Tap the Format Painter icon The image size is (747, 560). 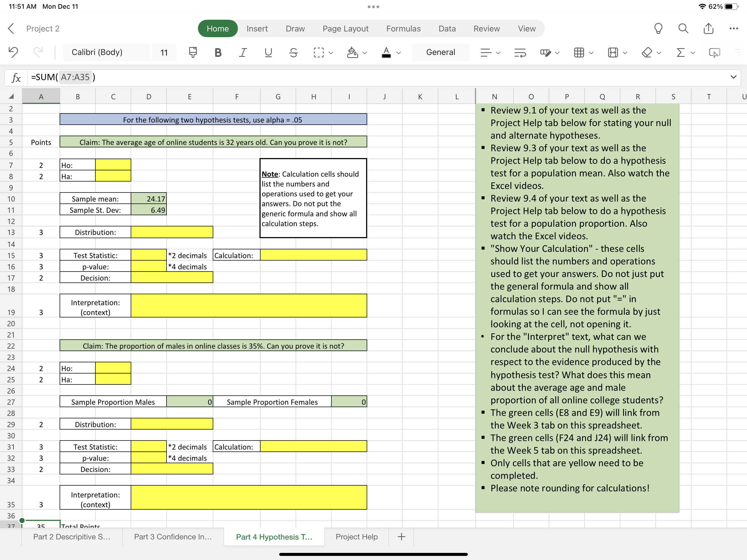[x=193, y=52]
